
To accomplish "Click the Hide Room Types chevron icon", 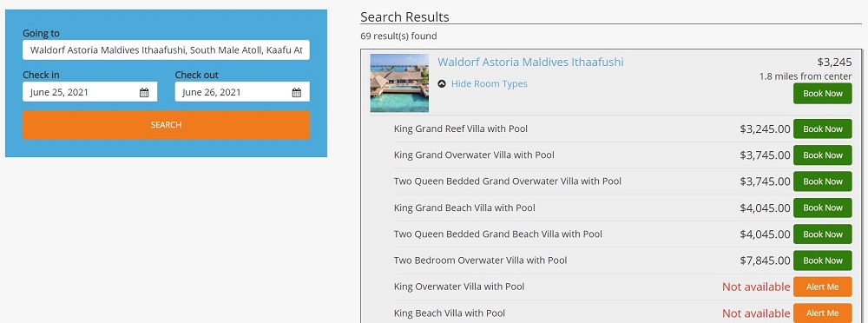I will tap(442, 84).
